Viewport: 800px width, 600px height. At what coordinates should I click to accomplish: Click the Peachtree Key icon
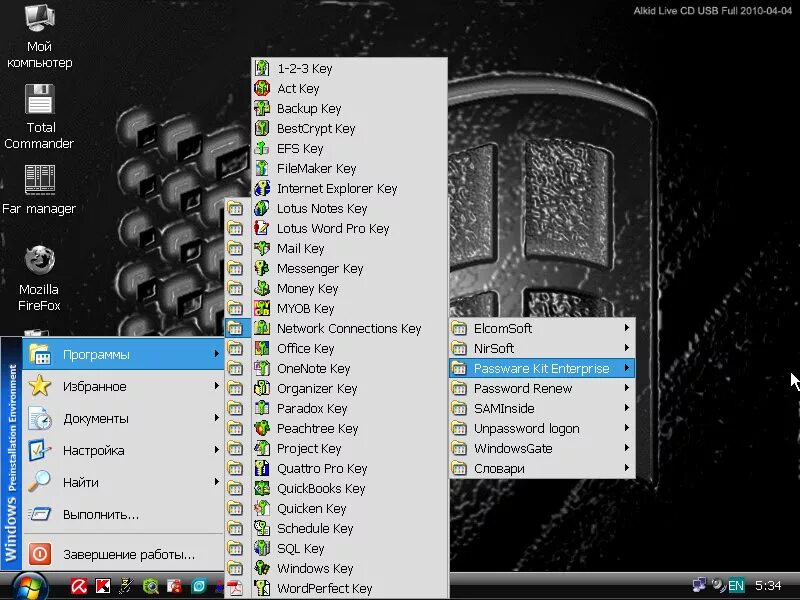pyautogui.click(x=262, y=429)
